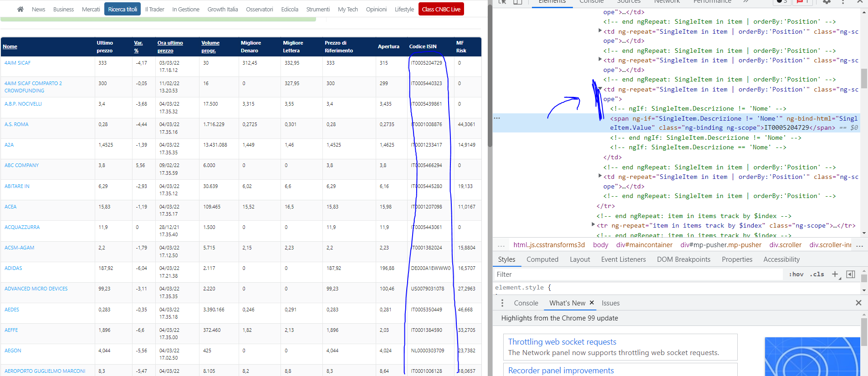Toggle the .cls element classes panel
Viewport: 868px width, 376px height.
(817, 274)
